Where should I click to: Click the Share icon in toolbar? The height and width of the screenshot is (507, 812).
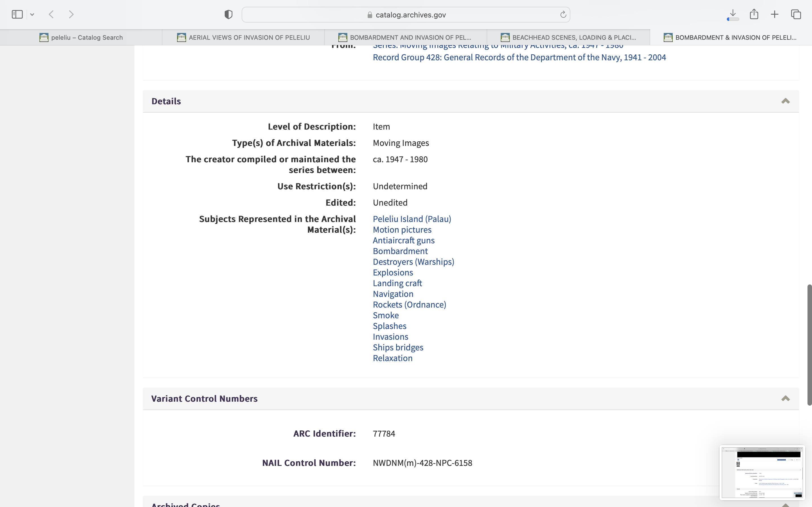(754, 14)
